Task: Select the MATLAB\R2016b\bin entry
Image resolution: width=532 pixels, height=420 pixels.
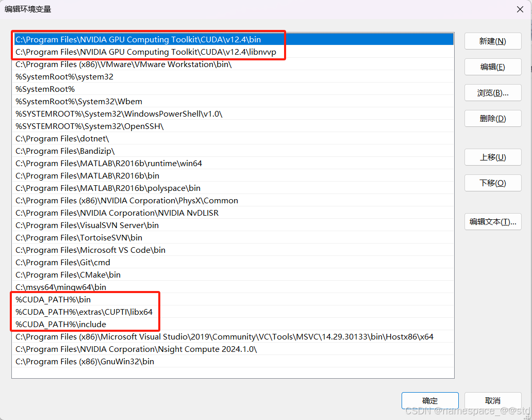Action: coord(233,176)
